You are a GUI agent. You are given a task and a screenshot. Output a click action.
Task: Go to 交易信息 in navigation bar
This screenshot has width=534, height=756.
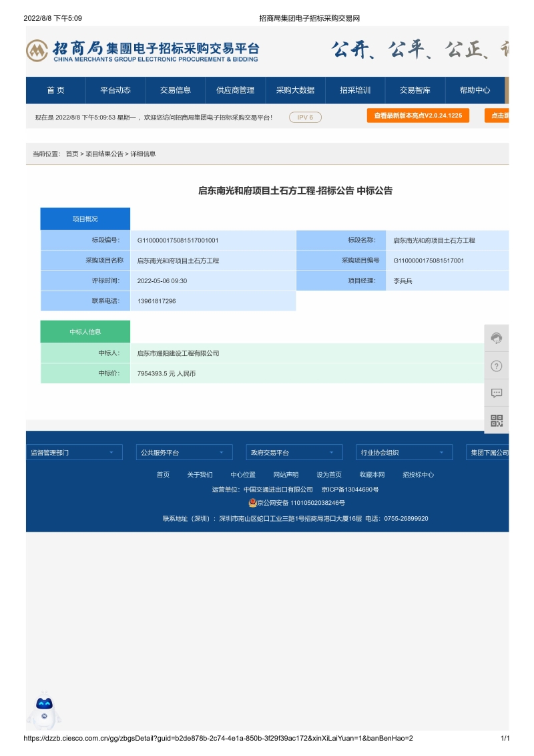pos(176,90)
